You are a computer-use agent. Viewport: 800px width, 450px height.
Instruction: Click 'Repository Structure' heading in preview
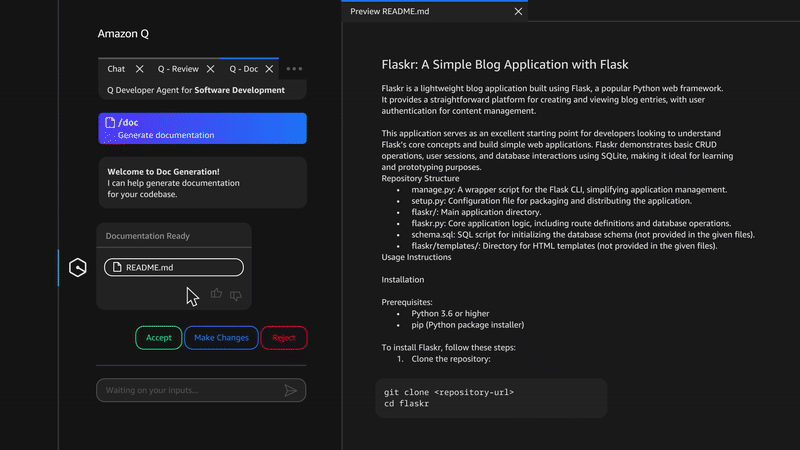tap(420, 179)
